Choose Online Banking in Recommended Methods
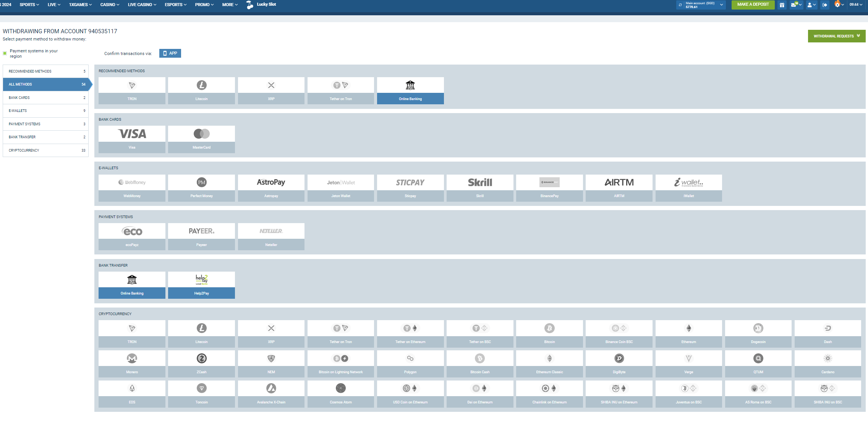 [410, 91]
